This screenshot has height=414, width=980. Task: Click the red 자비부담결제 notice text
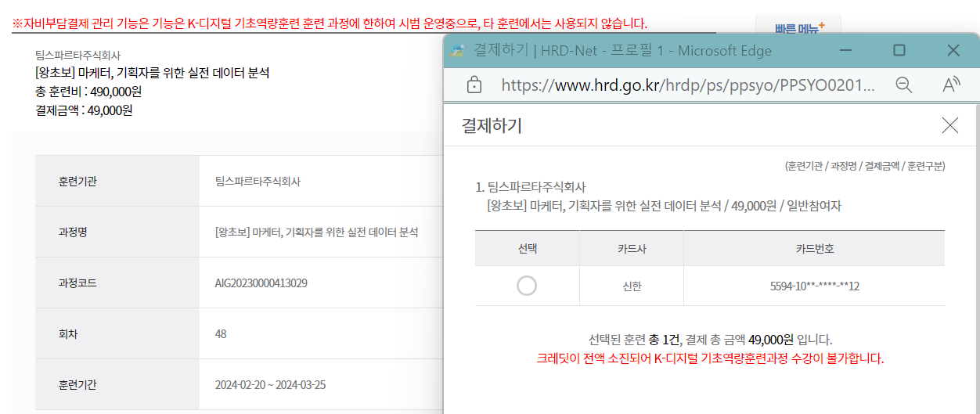tap(330, 23)
